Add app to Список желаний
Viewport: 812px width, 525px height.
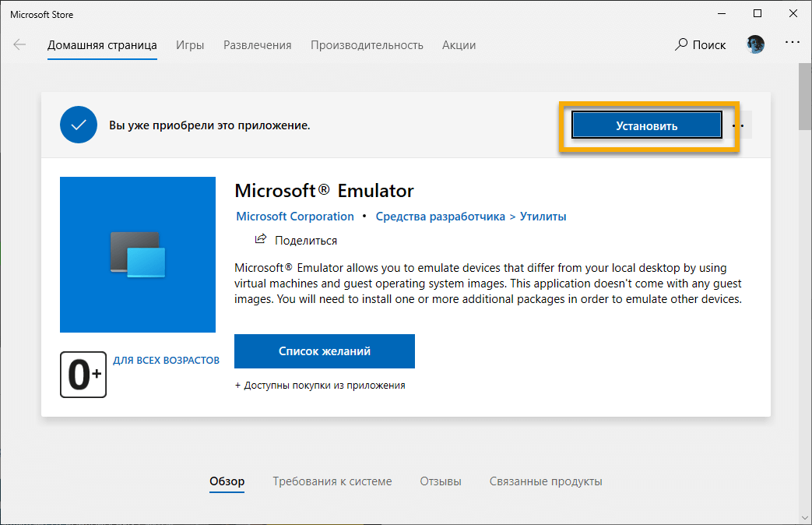click(324, 351)
